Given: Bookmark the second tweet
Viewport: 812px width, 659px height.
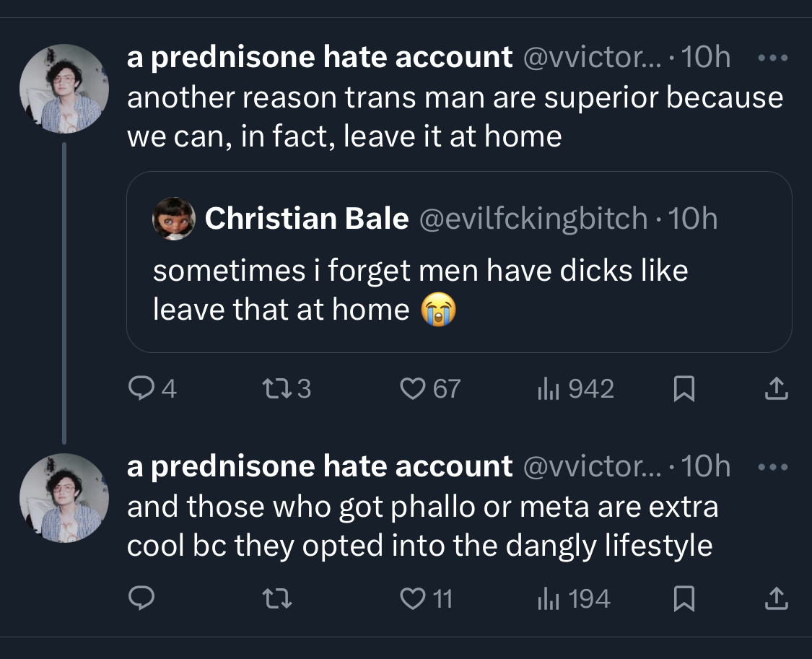Looking at the screenshot, I should (684, 599).
